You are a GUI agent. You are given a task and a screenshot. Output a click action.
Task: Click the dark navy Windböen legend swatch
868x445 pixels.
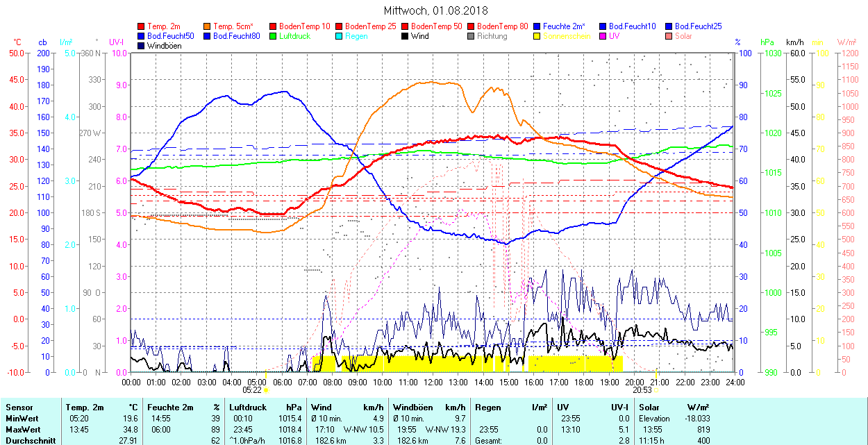tap(142, 46)
